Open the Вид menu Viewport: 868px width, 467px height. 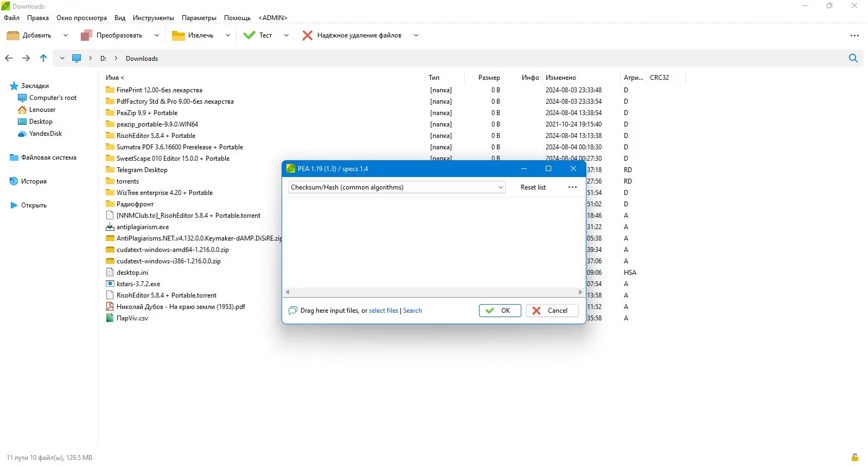tap(120, 18)
